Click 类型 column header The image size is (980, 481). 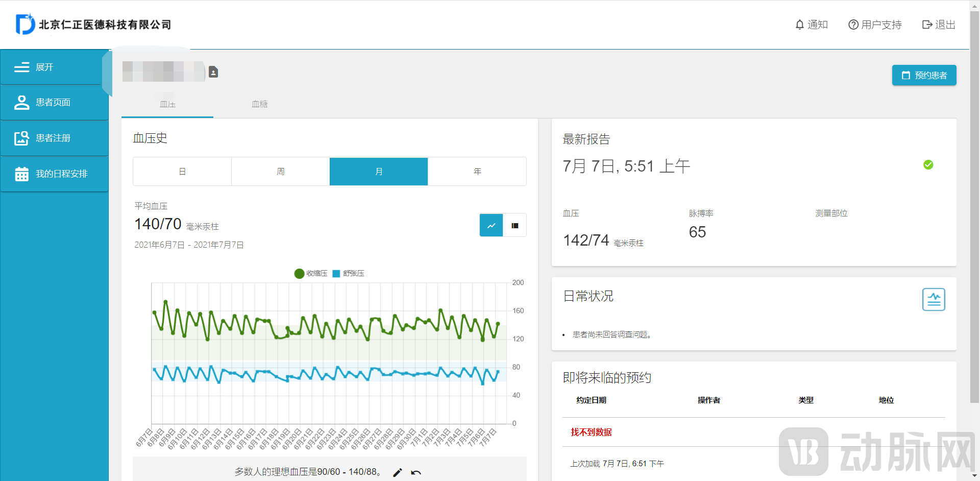(806, 400)
